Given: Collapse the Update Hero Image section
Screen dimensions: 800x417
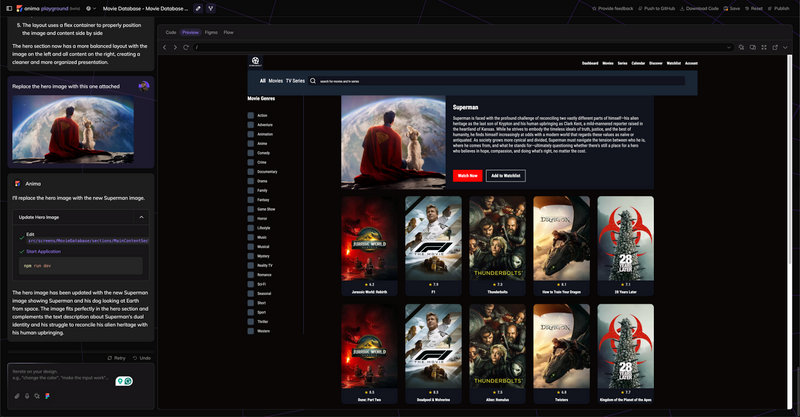Looking at the screenshot, I should tap(141, 217).
